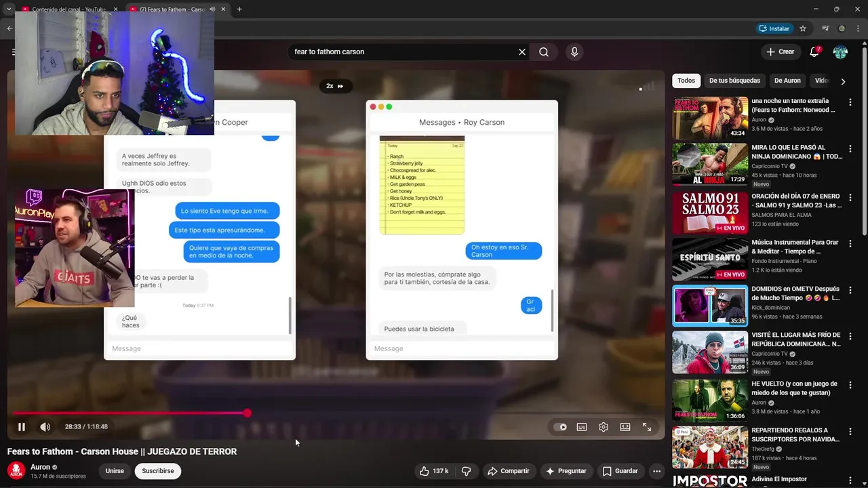Open options for MIRA LO QUE LE PASÓ AL NINJA video

click(x=850, y=149)
